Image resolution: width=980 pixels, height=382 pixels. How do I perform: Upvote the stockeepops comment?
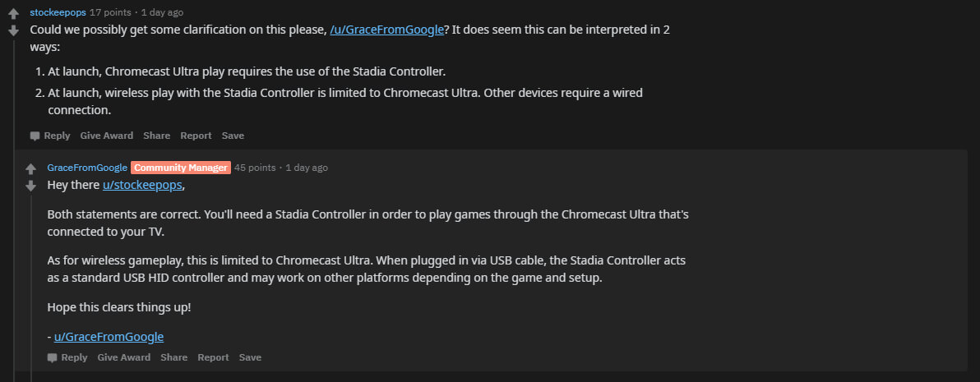coord(14,14)
